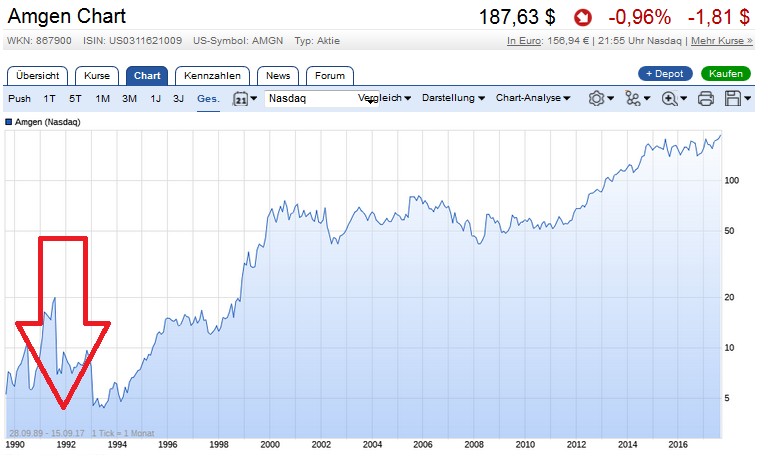Select the 1J time range
758x455 pixels.
(x=155, y=99)
